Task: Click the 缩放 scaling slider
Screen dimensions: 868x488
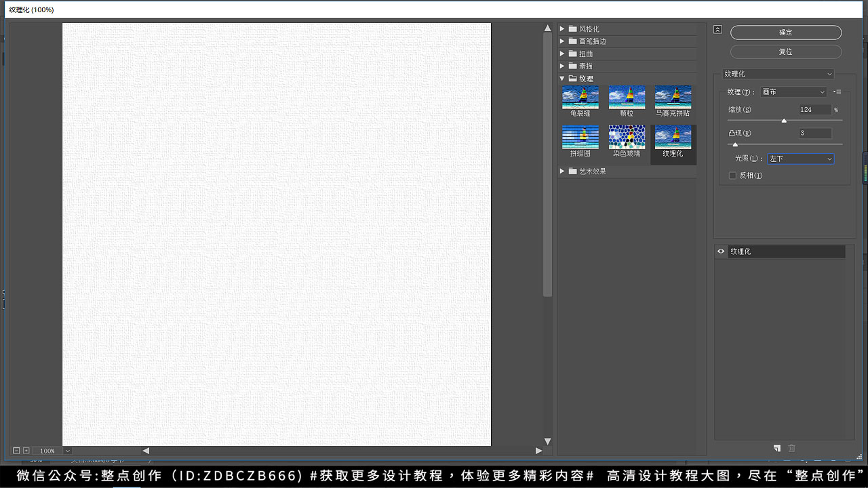Action: tap(785, 121)
